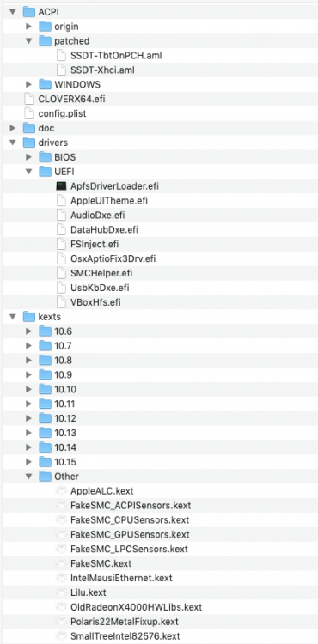318x644 pixels.
Task: Expand the BIOS folder triangle
Action: coord(28,157)
